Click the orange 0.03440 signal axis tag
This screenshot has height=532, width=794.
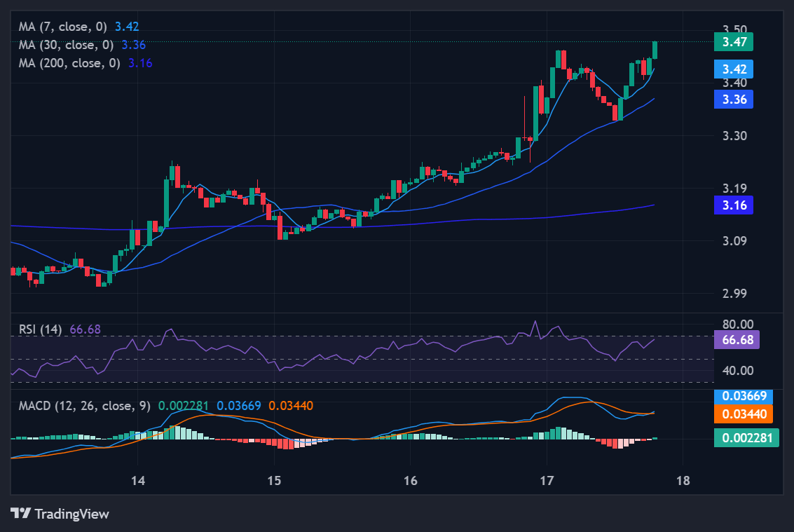742,414
